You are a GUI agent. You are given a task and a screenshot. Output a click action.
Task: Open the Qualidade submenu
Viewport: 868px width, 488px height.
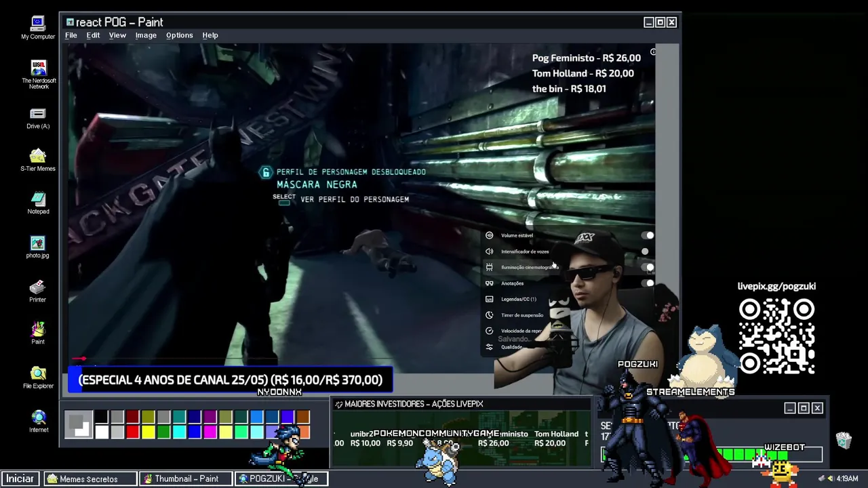(511, 347)
